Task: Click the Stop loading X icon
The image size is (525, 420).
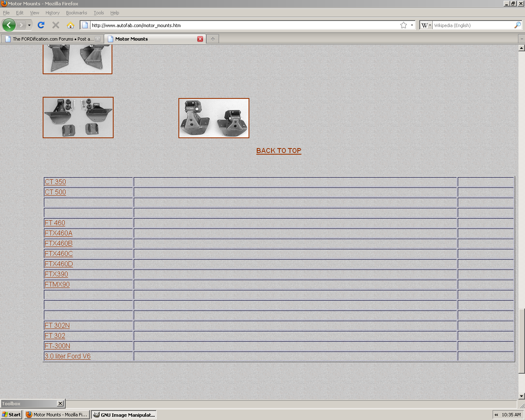Action: (x=56, y=25)
